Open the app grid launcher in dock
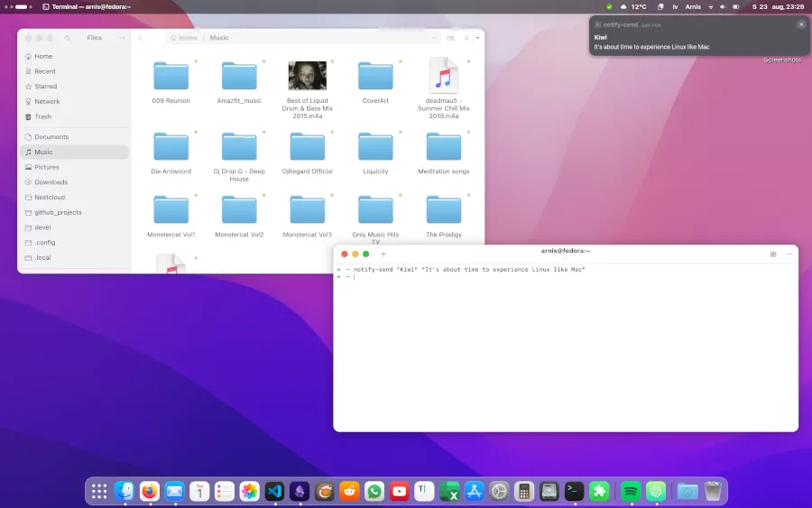812x508 pixels. click(x=99, y=491)
